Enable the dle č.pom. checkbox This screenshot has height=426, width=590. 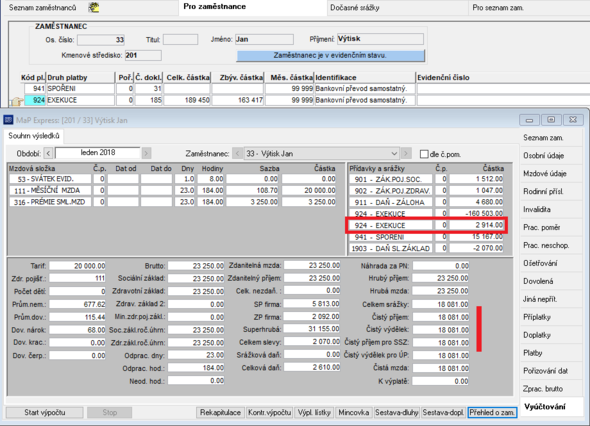coord(424,154)
